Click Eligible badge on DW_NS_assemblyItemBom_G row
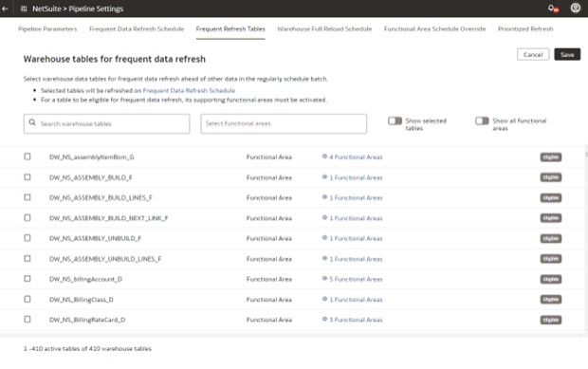 [x=551, y=157]
